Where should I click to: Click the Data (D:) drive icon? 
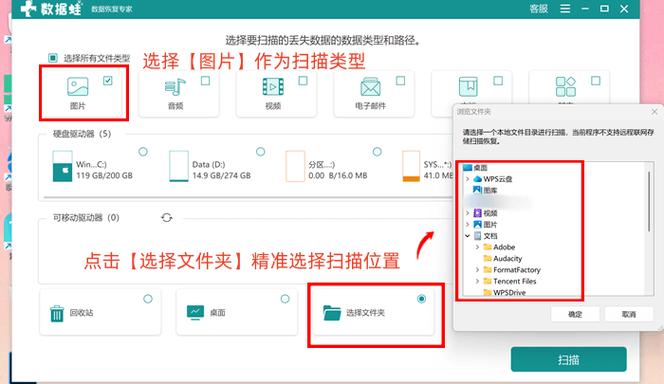click(x=179, y=166)
